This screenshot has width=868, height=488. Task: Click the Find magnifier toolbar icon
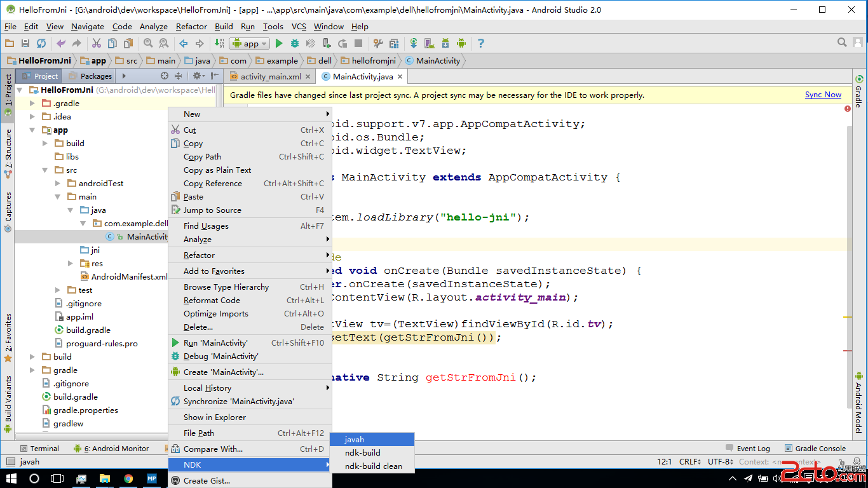(x=148, y=43)
